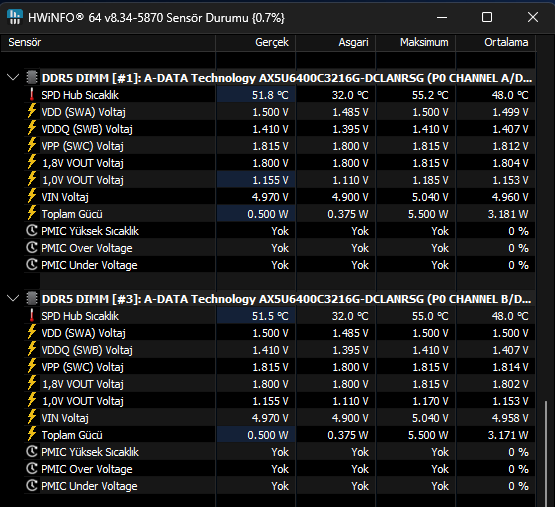Click the 3.171 W average power value
This screenshot has height=507, width=555.
[508, 435]
